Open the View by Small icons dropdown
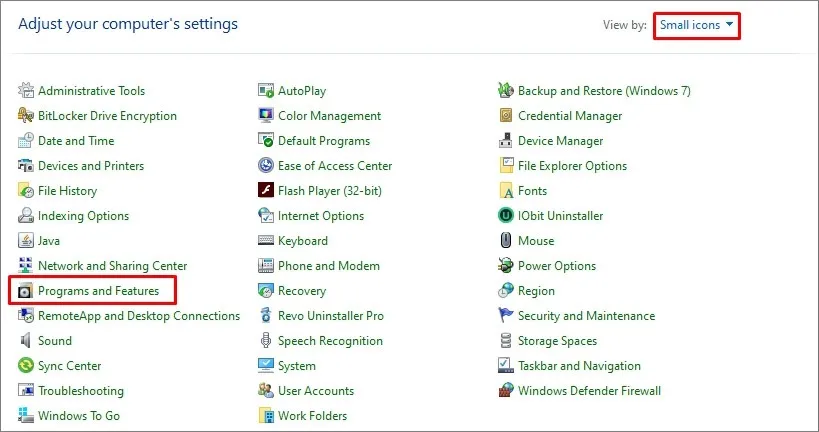 pyautogui.click(x=696, y=25)
